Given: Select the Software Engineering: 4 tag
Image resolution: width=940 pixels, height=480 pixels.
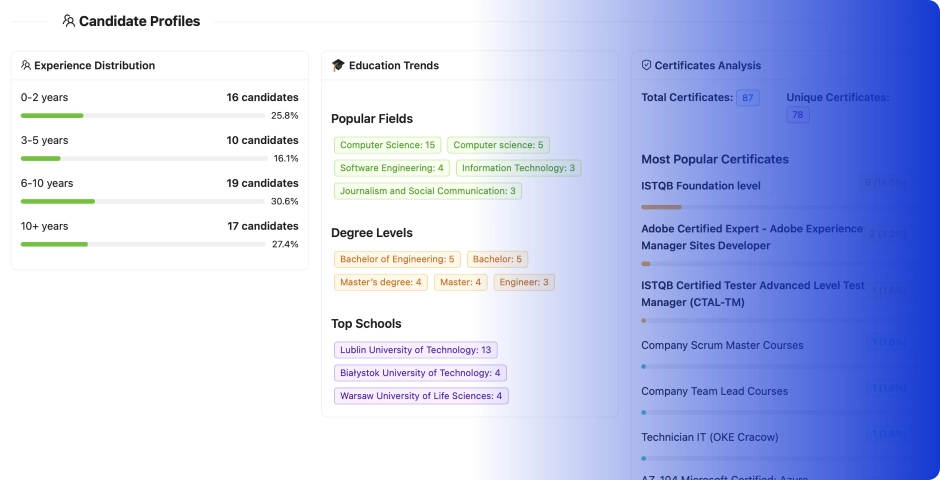Looking at the screenshot, I should tap(392, 168).
